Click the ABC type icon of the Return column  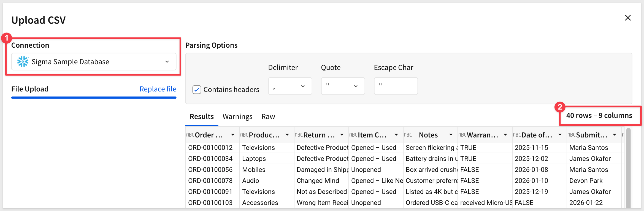pyautogui.click(x=299, y=135)
